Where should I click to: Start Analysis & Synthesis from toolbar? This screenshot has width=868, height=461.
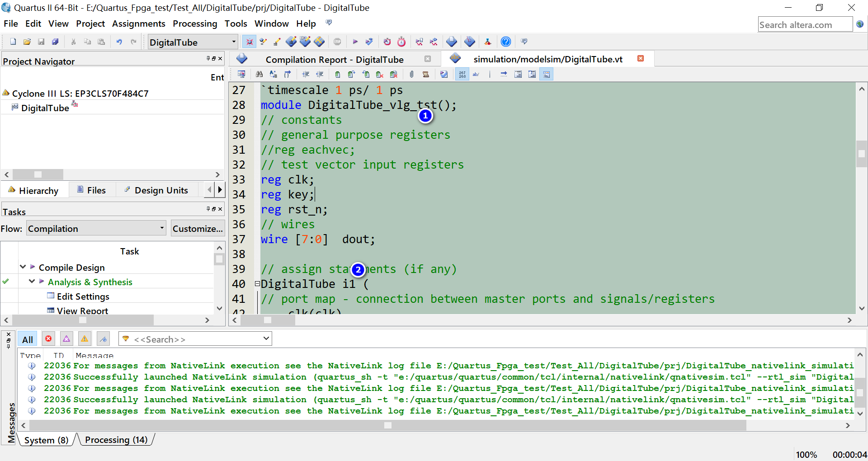(x=369, y=42)
